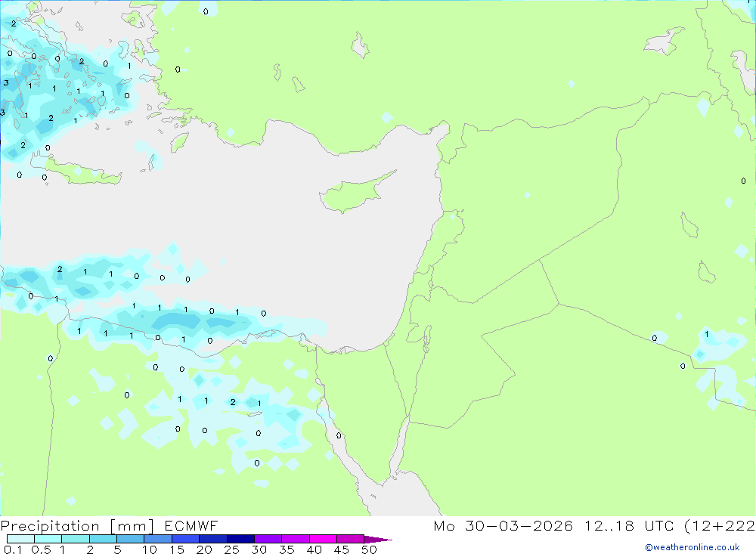
Task: Pick the 2–5 mm legend color segment
Action: pos(103,539)
